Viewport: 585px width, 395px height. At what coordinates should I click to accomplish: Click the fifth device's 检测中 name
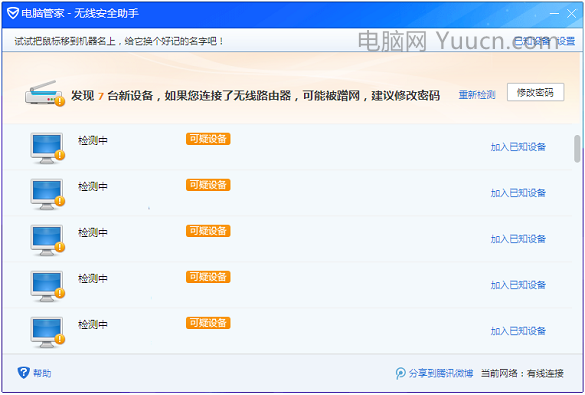point(93,325)
